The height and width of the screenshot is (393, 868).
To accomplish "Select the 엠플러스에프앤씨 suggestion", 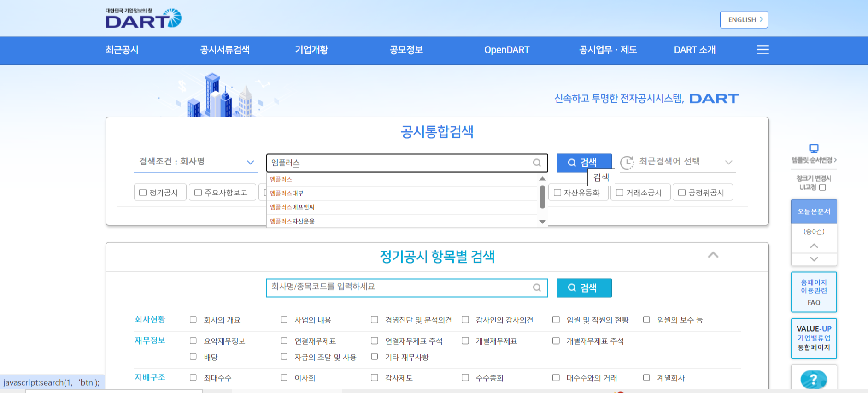I will click(x=402, y=207).
